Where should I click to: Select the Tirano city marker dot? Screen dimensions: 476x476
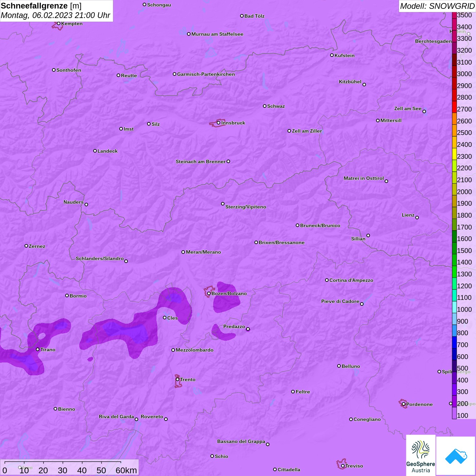(38, 350)
